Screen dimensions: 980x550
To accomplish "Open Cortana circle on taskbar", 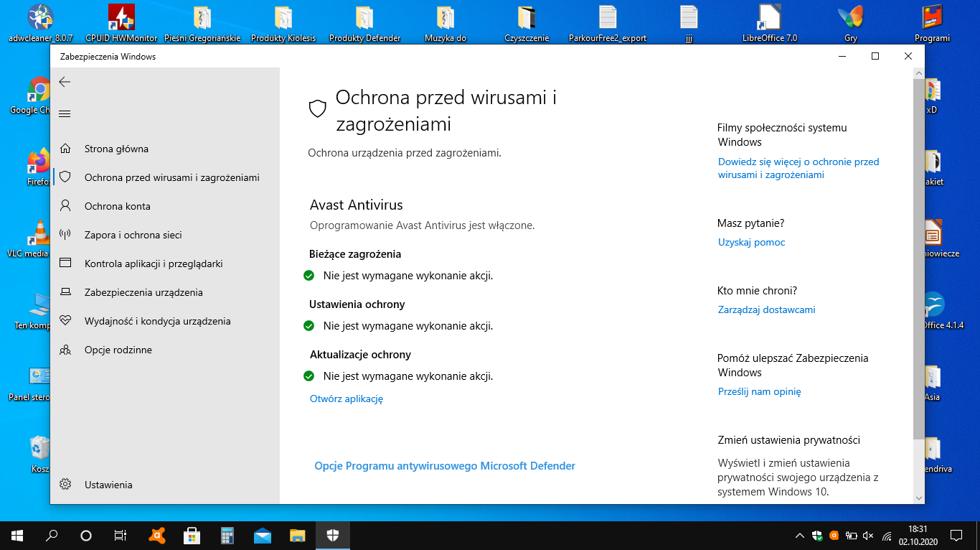I will [86, 536].
